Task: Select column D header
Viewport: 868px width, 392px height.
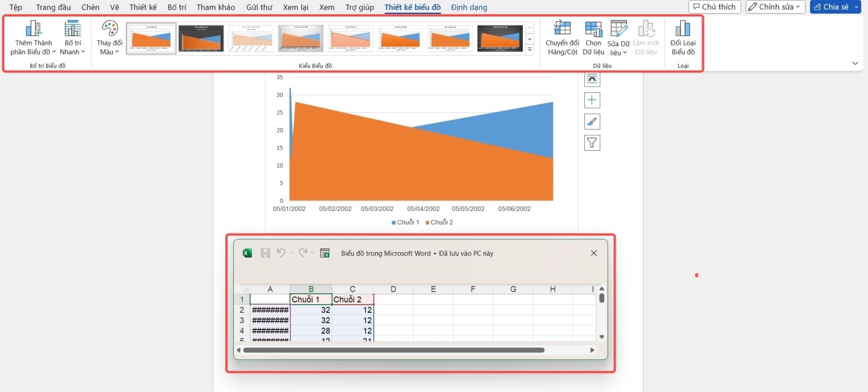Action: (393, 289)
